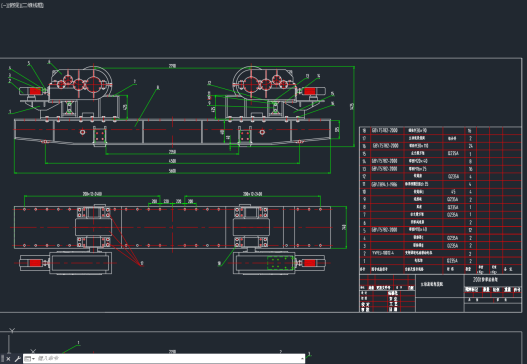Close the command line window
The width and height of the screenshot is (527, 364).
tap(8, 359)
